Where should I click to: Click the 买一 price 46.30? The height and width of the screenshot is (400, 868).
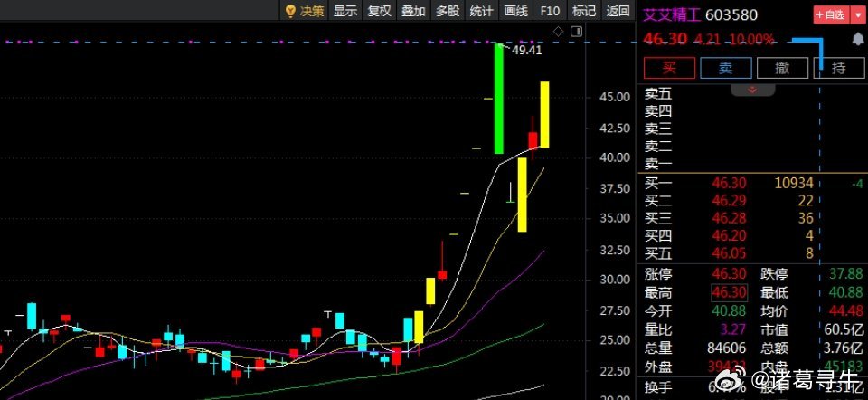click(729, 183)
